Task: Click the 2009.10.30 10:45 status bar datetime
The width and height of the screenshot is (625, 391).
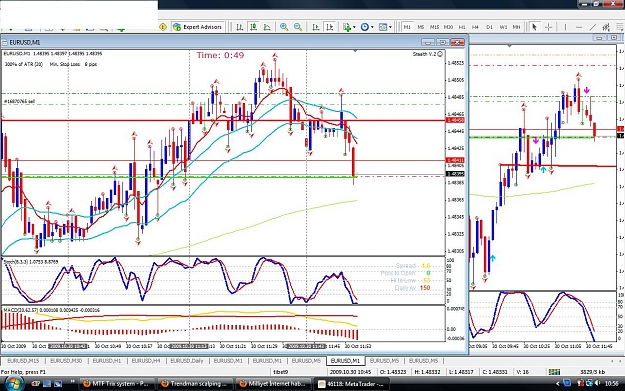Action: point(351,372)
